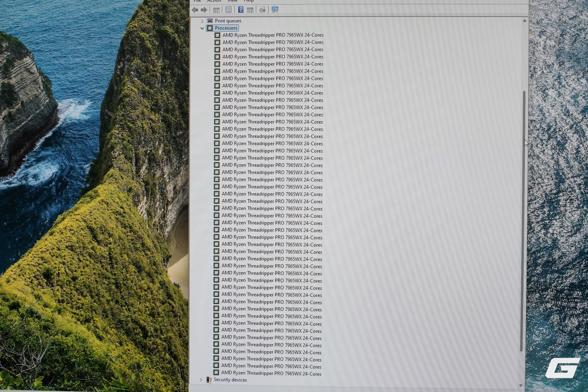Select the last Threadripper PRO 7965WX entry

[271, 373]
